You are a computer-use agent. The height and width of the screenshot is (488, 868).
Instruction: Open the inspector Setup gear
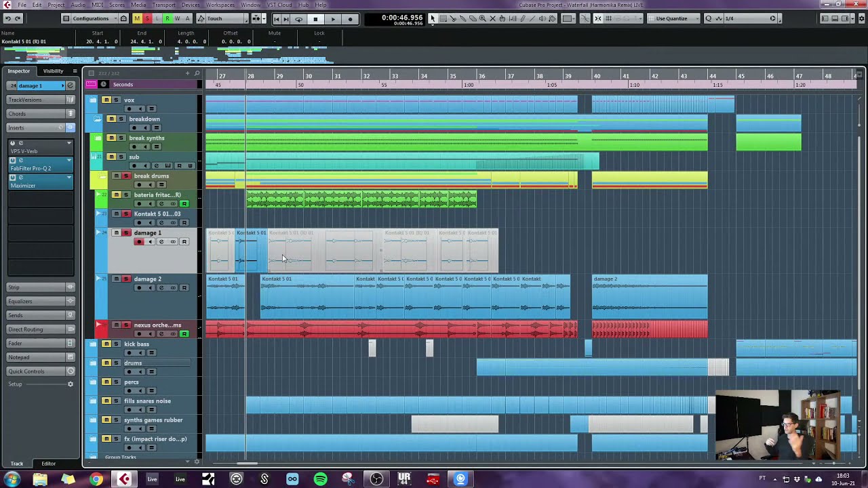70,384
